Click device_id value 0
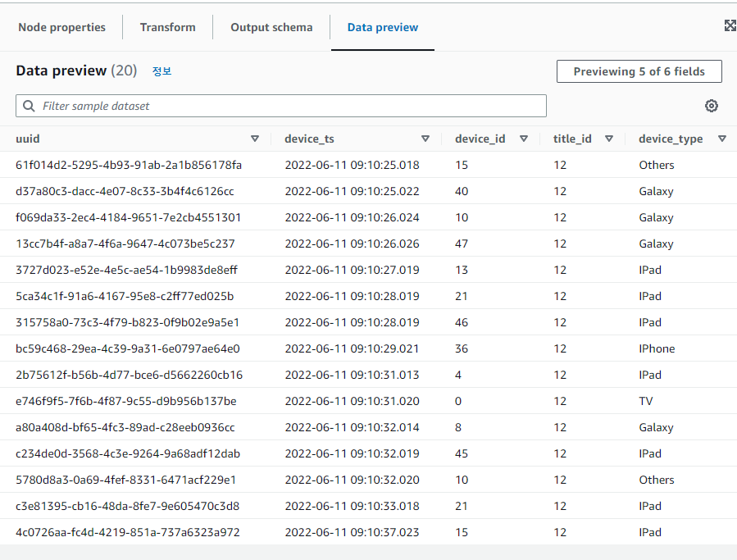737x560 pixels. click(458, 401)
